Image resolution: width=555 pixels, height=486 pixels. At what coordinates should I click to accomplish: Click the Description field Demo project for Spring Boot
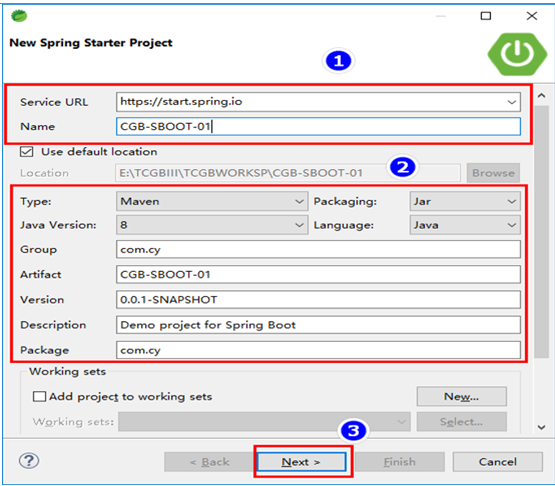318,325
